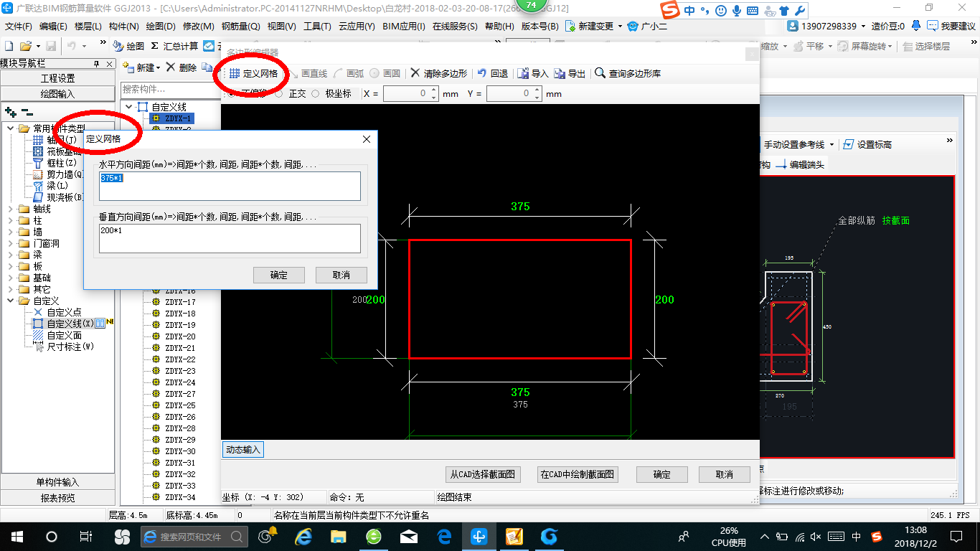Click the vertical spacing 200*1 input field
This screenshot has height=551, width=980.
tap(230, 238)
